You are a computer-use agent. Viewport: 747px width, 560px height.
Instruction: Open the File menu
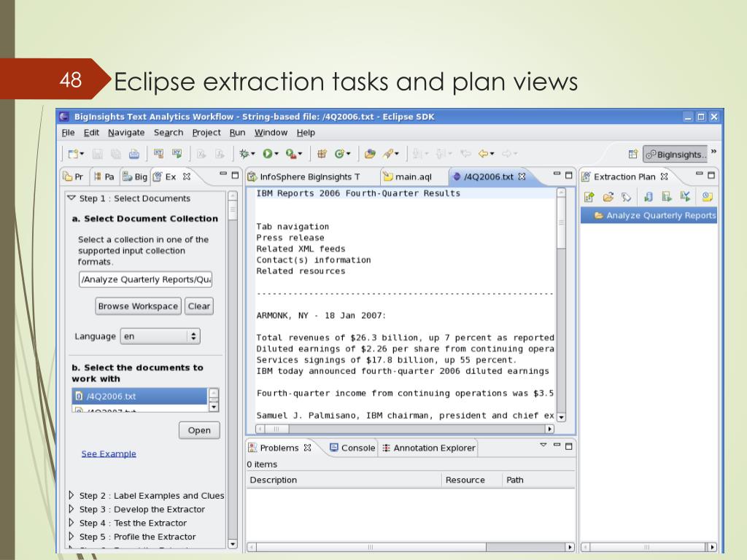[68, 133]
